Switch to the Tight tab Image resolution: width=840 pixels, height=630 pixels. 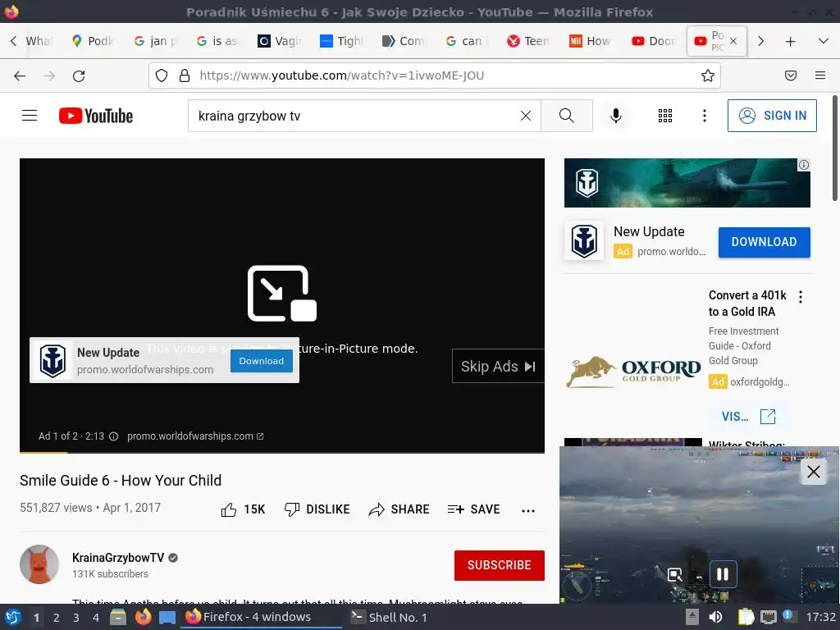coord(342,41)
